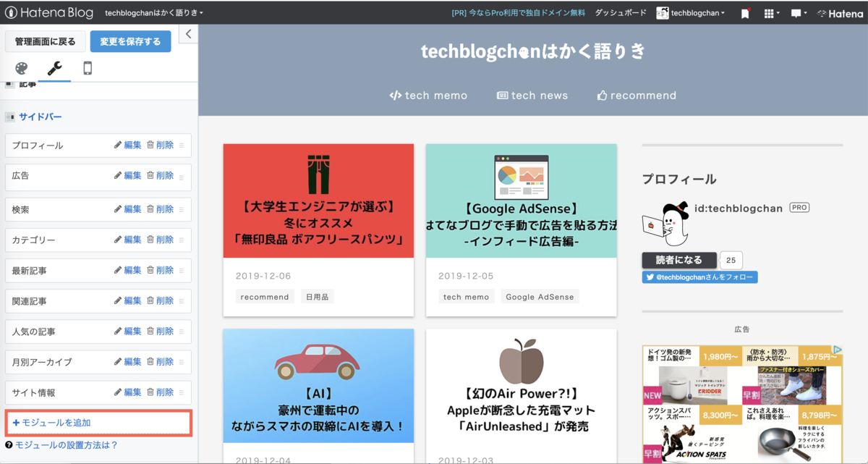The width and height of the screenshot is (868, 464).
Task: Delete the カテゴリー module
Action: tap(161, 240)
